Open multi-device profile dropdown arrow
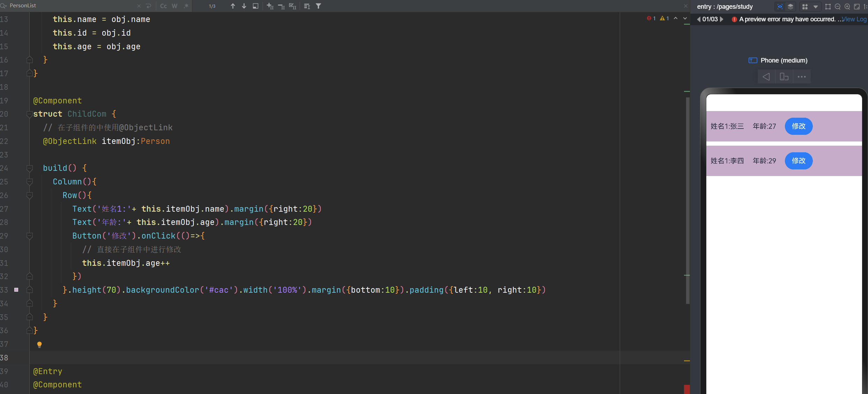The image size is (868, 394). [x=816, y=7]
